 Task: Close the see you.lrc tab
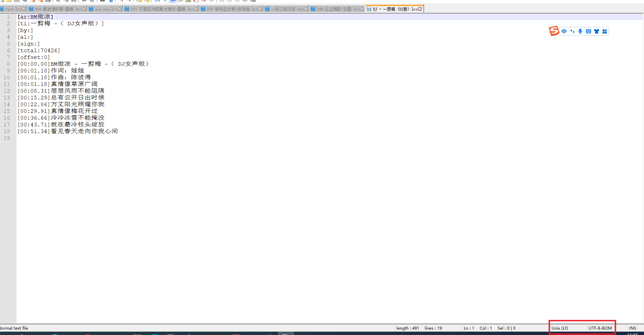tap(119, 9)
